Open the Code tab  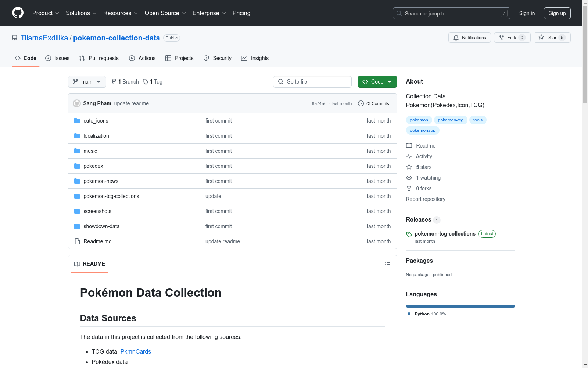click(26, 58)
